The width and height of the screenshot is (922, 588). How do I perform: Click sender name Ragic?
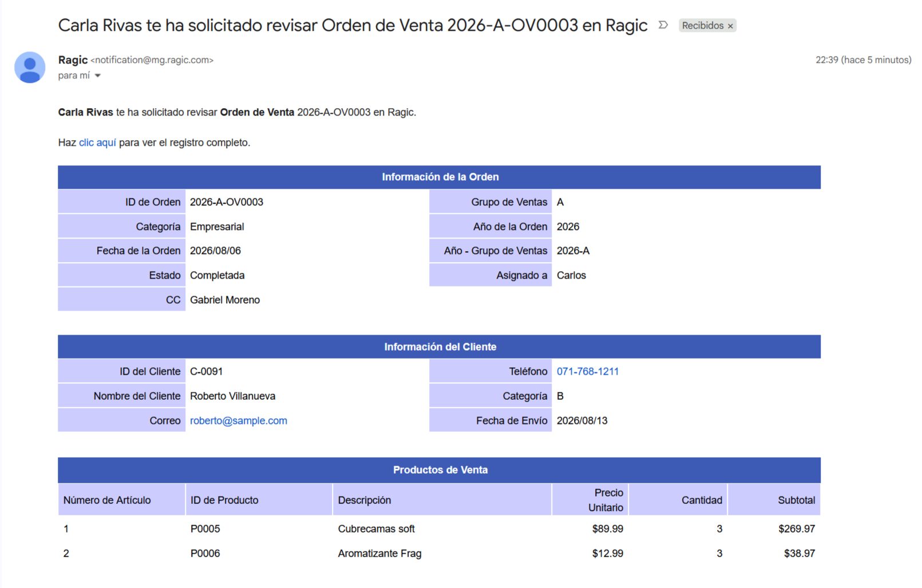point(73,59)
